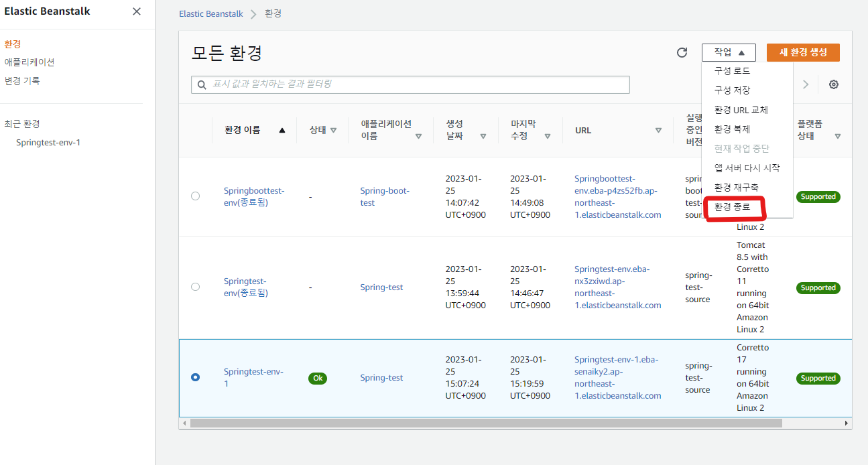868x465 pixels.
Task: Click breadcrumb chevron separator
Action: tap(254, 14)
